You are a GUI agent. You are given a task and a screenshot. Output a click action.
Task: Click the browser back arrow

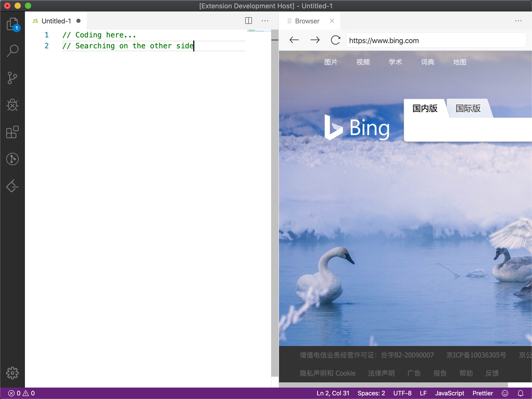294,40
